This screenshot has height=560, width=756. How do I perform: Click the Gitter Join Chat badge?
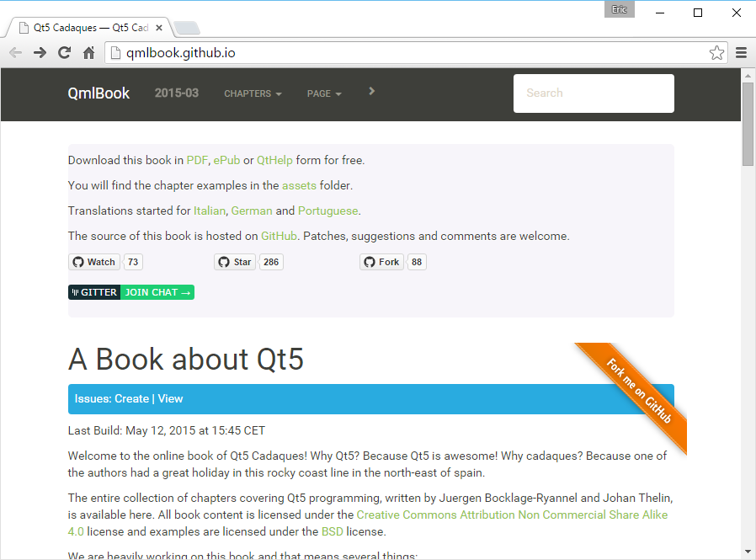click(x=131, y=292)
